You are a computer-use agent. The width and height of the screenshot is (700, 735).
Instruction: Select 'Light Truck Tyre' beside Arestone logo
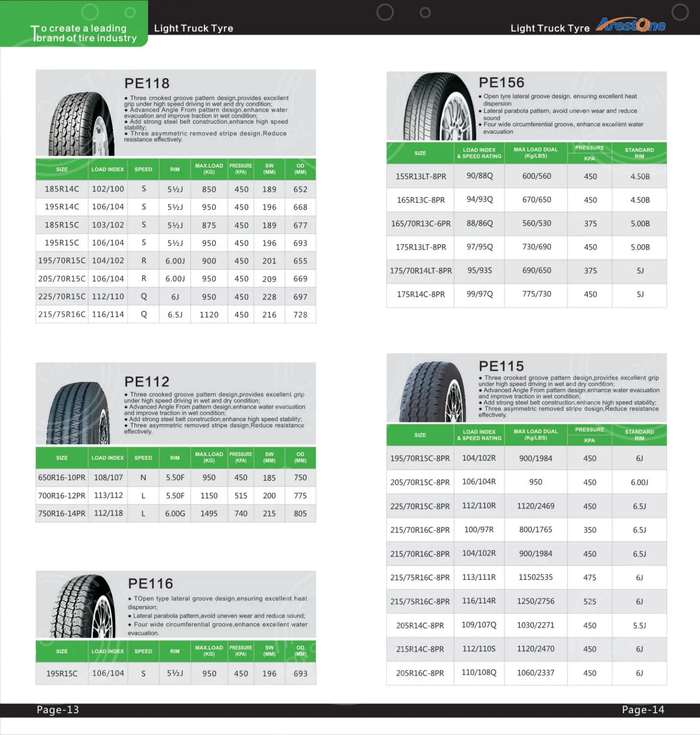550,28
